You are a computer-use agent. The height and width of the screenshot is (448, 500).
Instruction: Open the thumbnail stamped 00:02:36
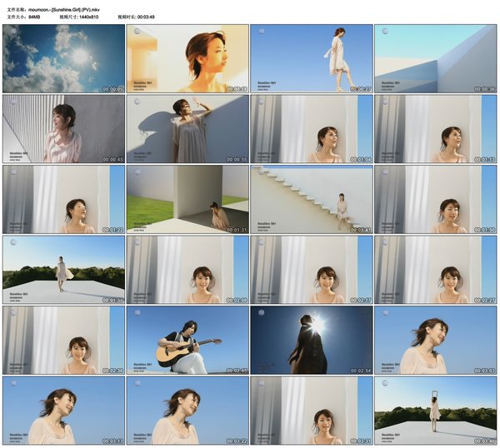click(64, 341)
